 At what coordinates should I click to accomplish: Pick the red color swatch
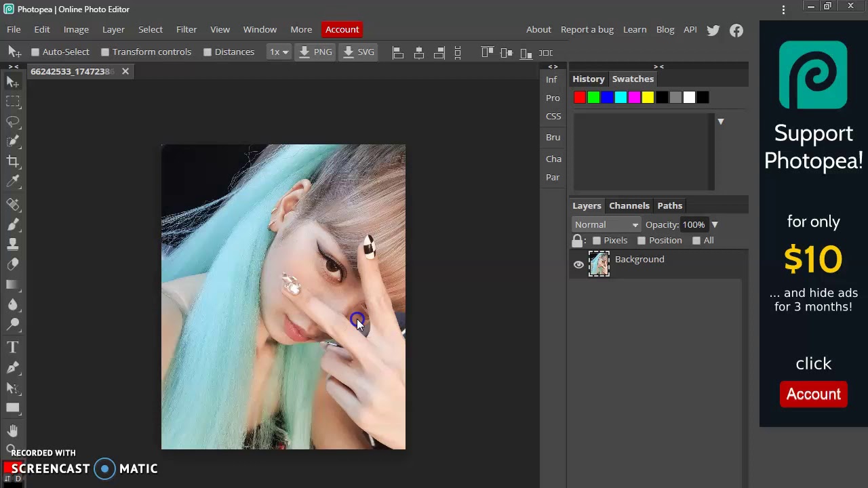[579, 98]
